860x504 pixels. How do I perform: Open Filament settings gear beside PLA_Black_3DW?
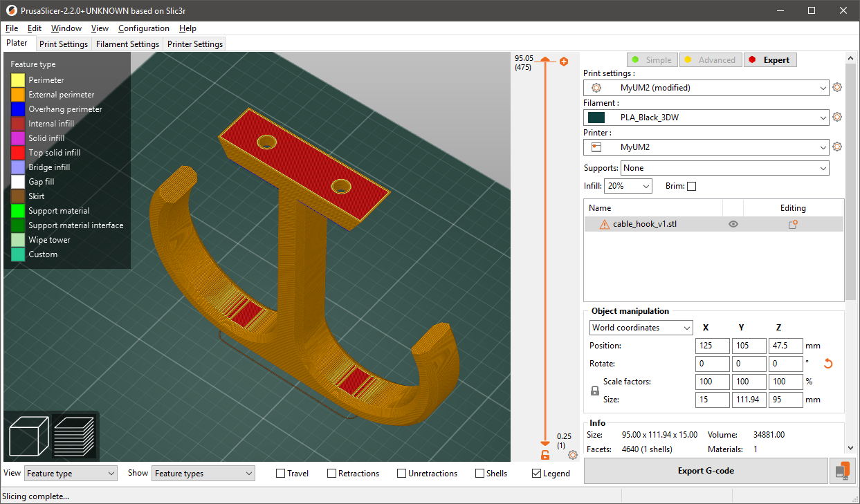tap(837, 117)
